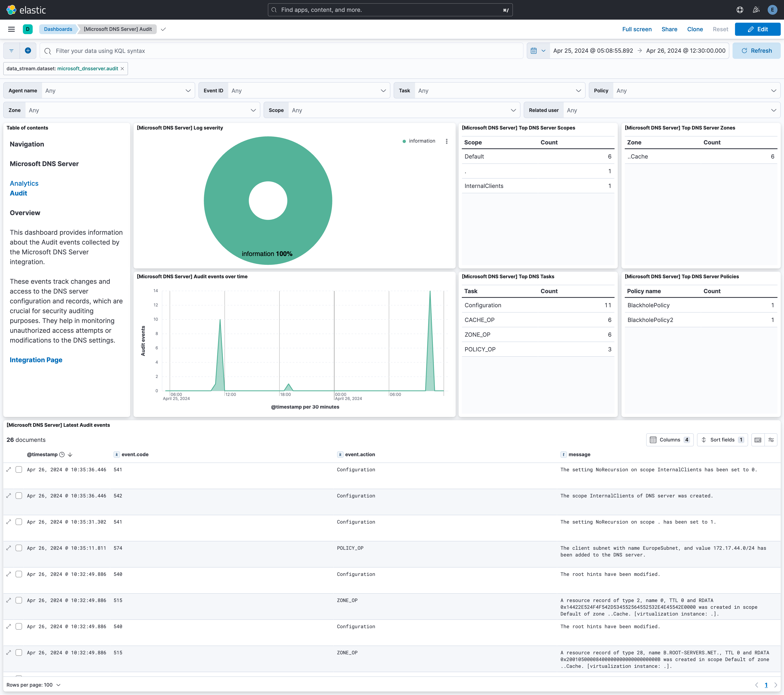Open the date picker calendar icon
The width and height of the screenshot is (784, 695).
(x=534, y=50)
